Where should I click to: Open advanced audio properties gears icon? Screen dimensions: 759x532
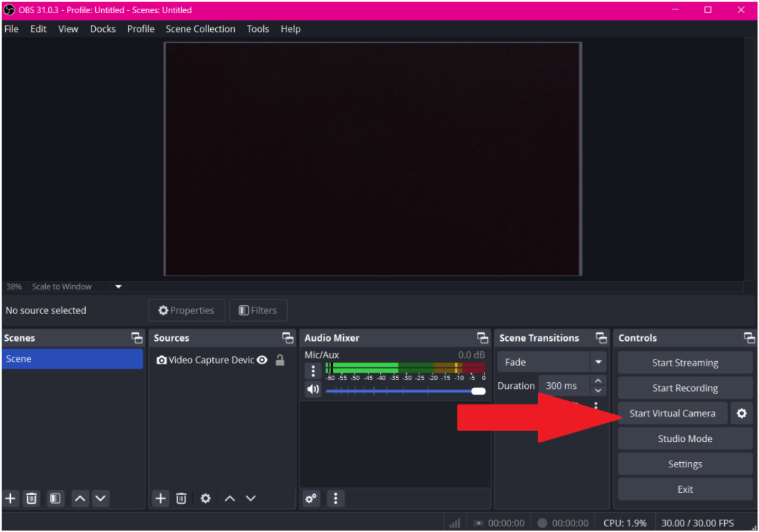click(x=311, y=498)
